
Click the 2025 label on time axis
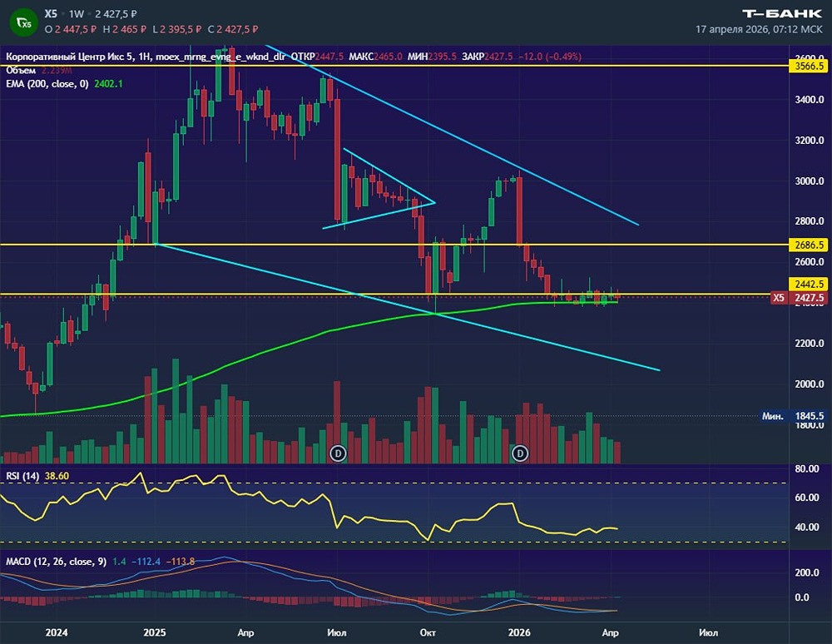click(x=155, y=632)
